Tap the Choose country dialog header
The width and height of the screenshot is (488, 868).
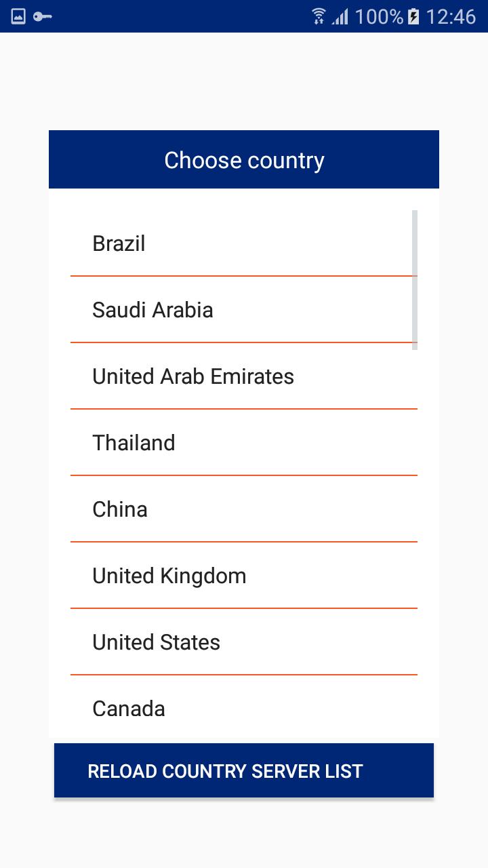coord(244,159)
